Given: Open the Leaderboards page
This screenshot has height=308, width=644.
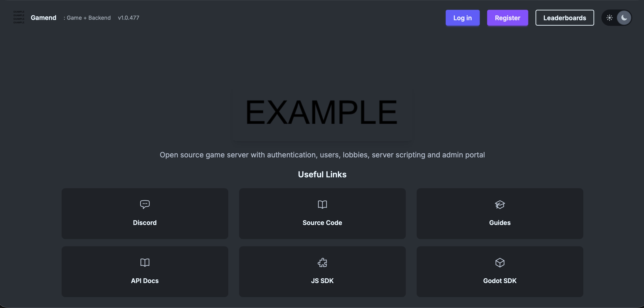Looking at the screenshot, I should [x=565, y=18].
